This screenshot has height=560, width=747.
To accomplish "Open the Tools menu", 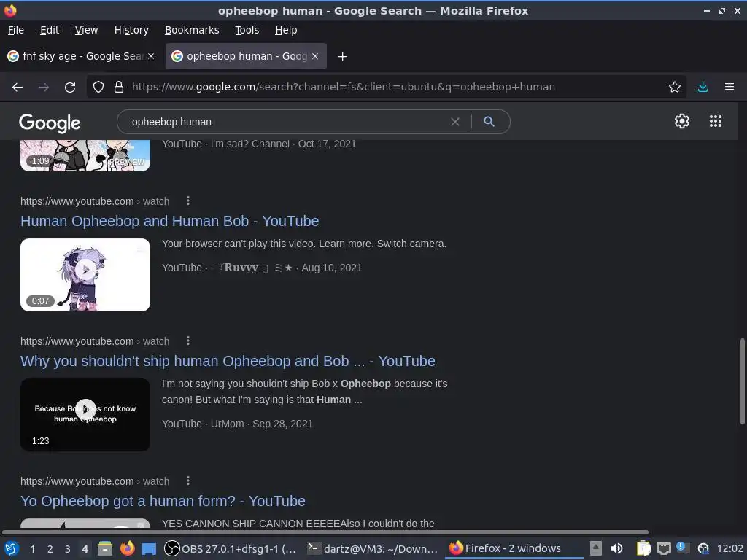I will point(247,30).
